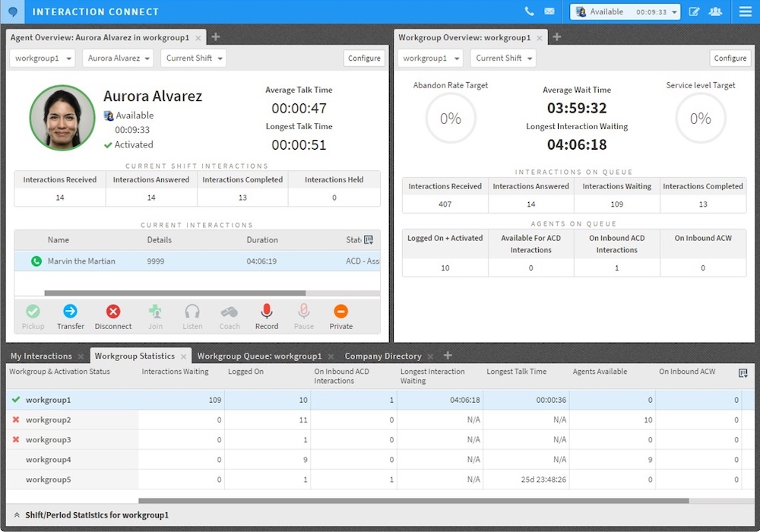Click Configure in Agent Overview

click(x=364, y=59)
